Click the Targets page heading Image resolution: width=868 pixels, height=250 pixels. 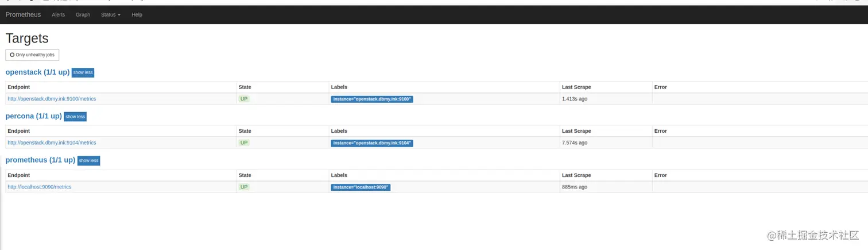(27, 39)
